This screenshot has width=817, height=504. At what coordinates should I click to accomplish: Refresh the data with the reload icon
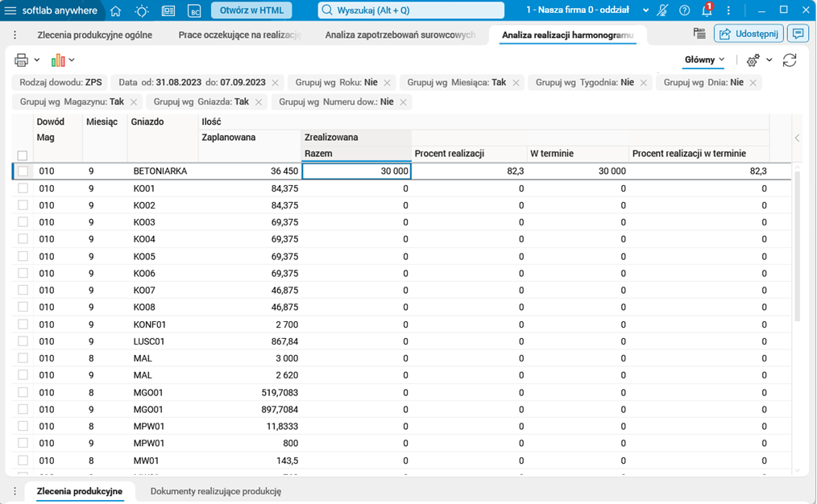790,60
